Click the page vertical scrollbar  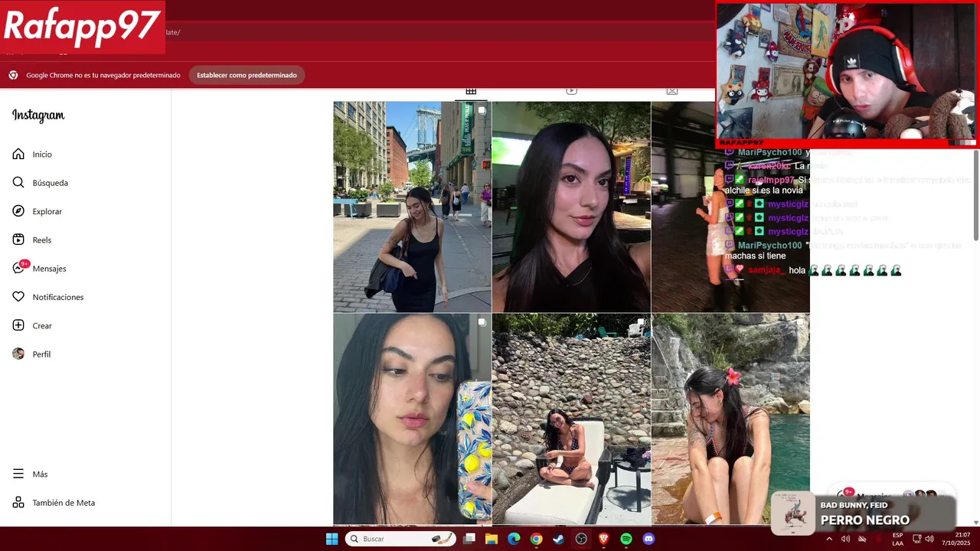pyautogui.click(x=975, y=195)
